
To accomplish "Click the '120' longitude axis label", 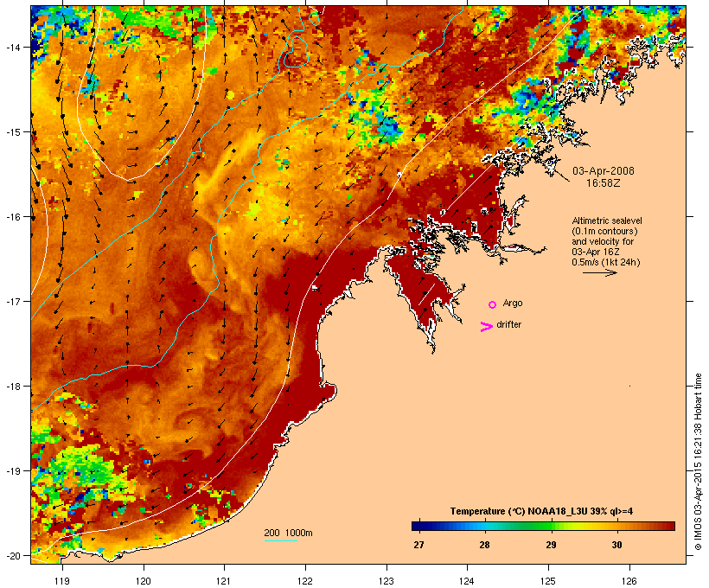I will click(144, 581).
